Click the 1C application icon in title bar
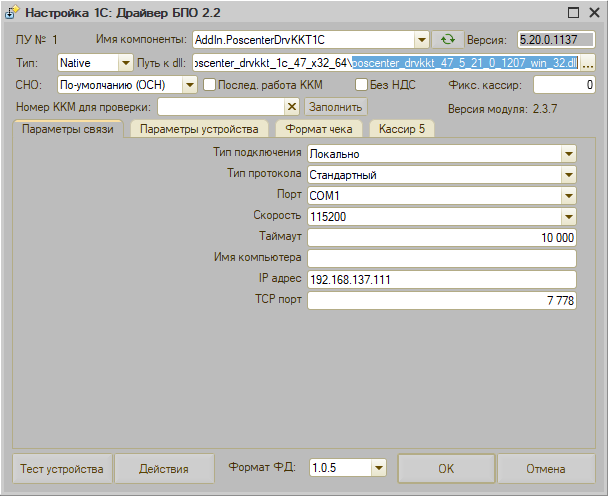 [x=12, y=13]
